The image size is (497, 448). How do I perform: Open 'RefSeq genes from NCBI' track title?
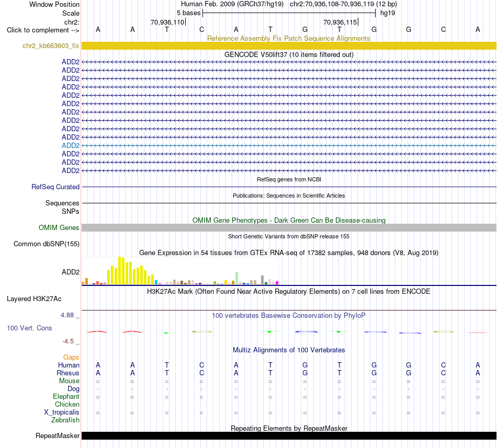[x=289, y=179]
